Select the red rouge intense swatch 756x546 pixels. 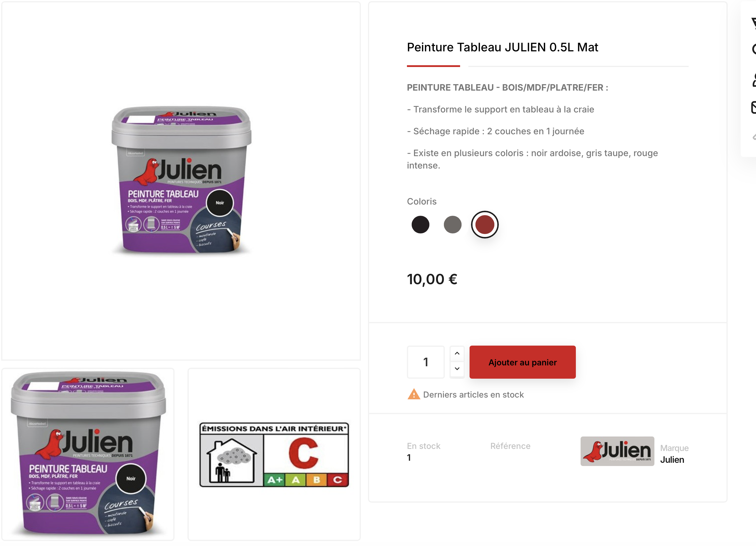[485, 225]
